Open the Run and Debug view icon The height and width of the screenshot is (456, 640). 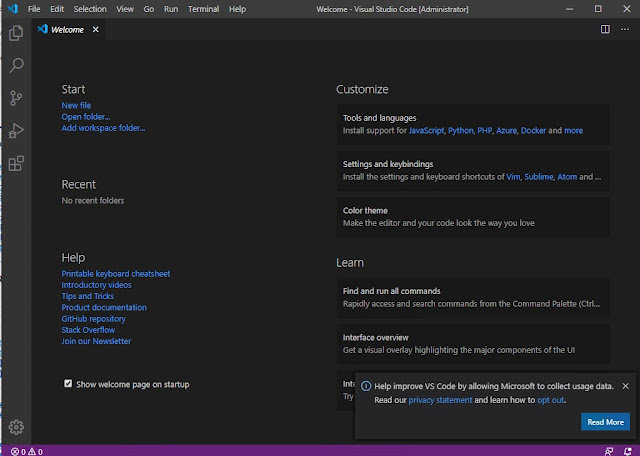[x=16, y=131]
